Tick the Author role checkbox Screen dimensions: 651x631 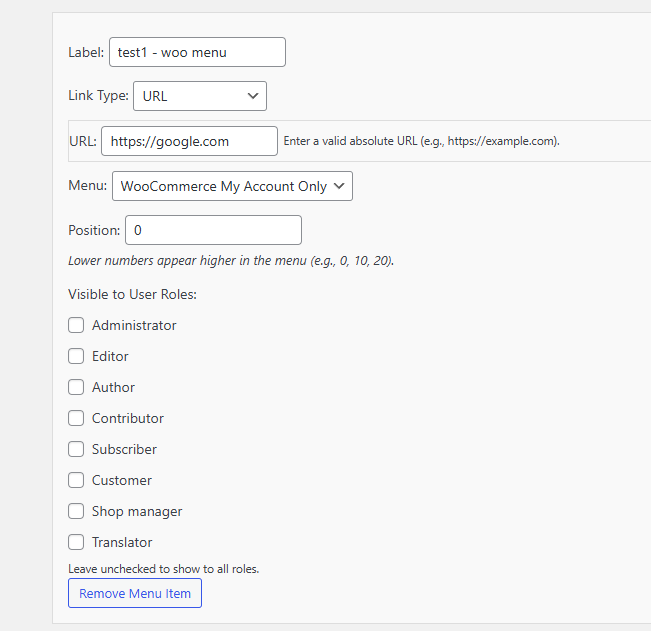[x=76, y=387]
